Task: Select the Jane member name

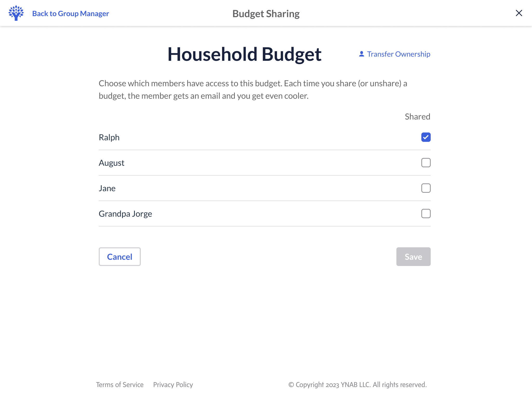Action: [x=107, y=188]
